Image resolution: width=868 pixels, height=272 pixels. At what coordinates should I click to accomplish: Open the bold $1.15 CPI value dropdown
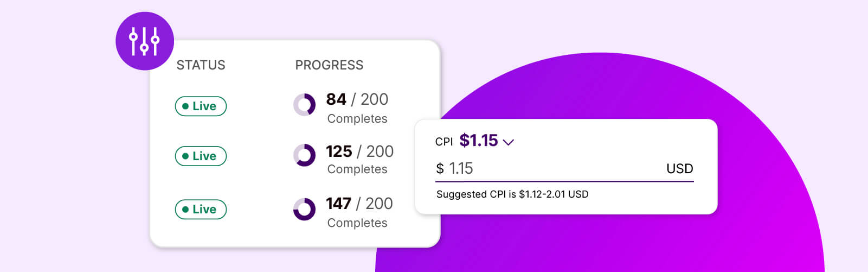(478, 141)
